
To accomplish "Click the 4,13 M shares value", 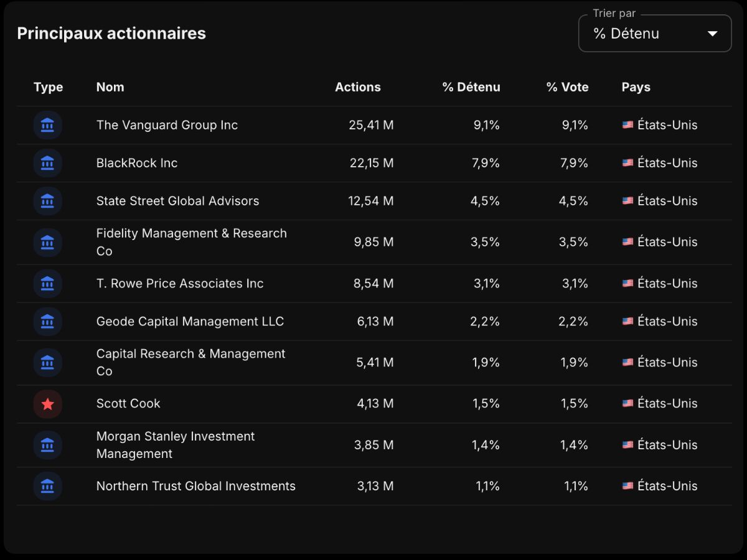I will 375,404.
